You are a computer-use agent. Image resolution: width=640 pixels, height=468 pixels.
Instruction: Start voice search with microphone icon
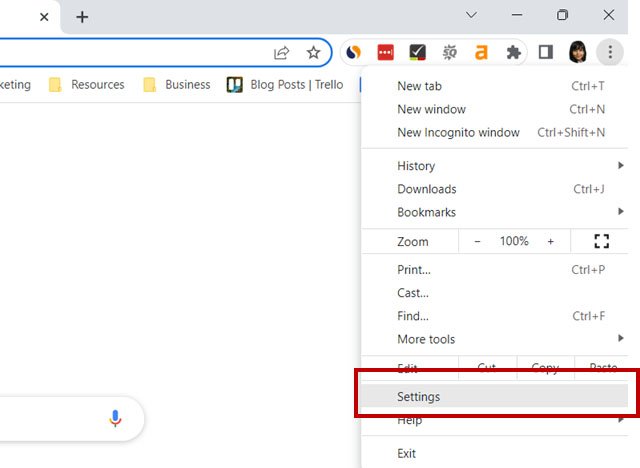[115, 418]
